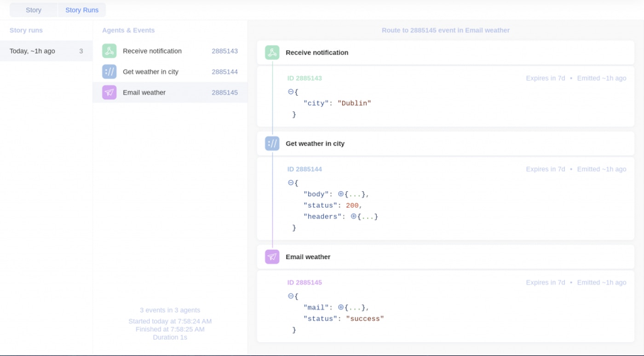The height and width of the screenshot is (356, 644).
Task: Select the "Today, ~1h ago" story run
Action: (x=46, y=51)
